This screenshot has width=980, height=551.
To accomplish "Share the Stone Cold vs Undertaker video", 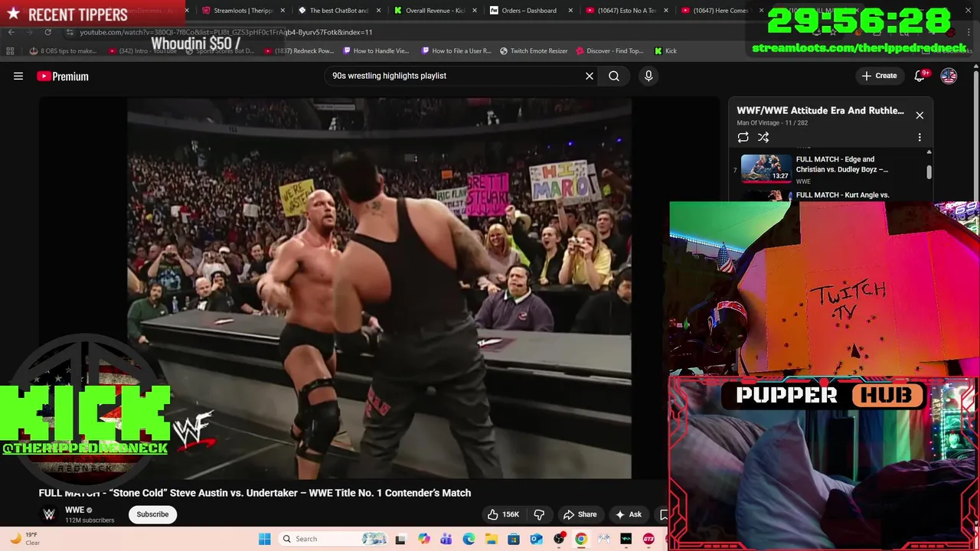I will (x=580, y=514).
